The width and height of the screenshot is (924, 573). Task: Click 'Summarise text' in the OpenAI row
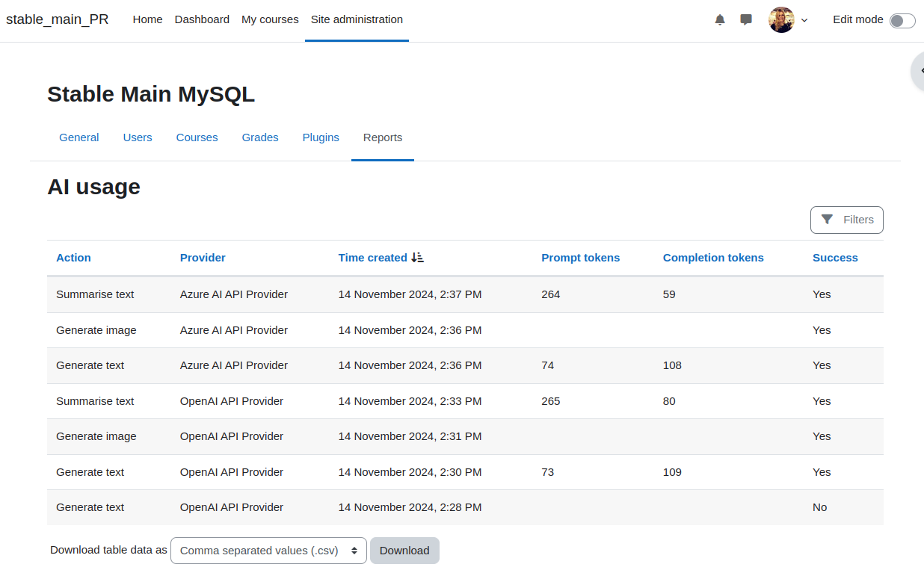click(x=95, y=401)
